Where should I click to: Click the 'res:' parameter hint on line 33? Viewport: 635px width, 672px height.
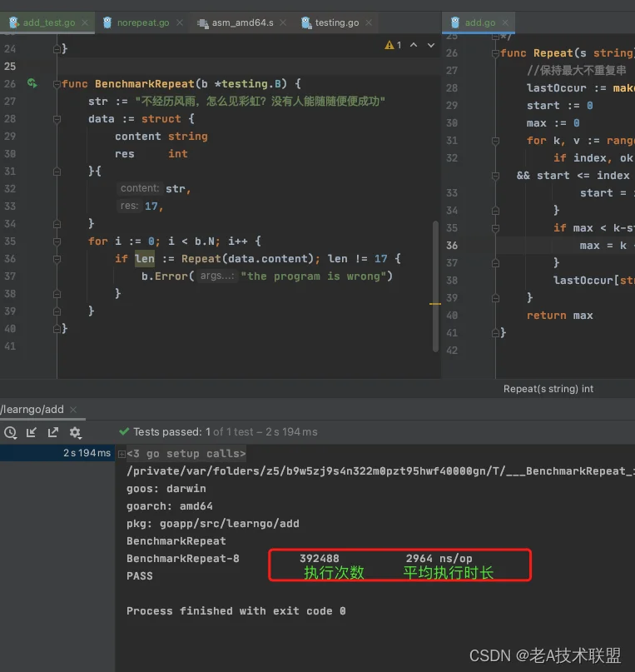129,206
